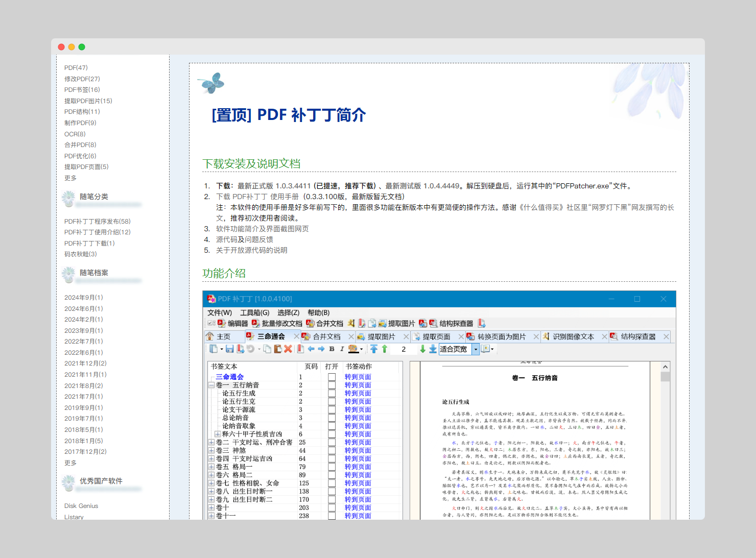Toggle the 打开 checkbox for 论支干源流
This screenshot has width=756, height=558.
coord(332,409)
